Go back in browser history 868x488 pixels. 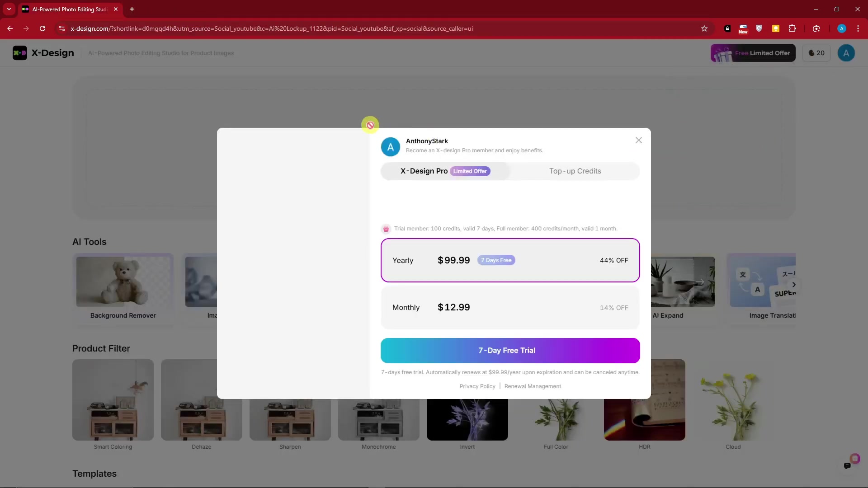point(10,28)
